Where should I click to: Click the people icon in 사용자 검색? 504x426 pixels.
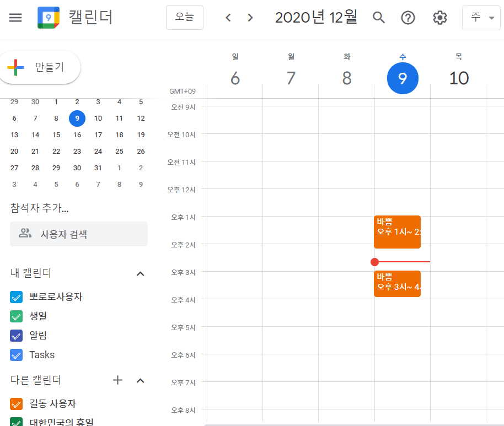[25, 233]
